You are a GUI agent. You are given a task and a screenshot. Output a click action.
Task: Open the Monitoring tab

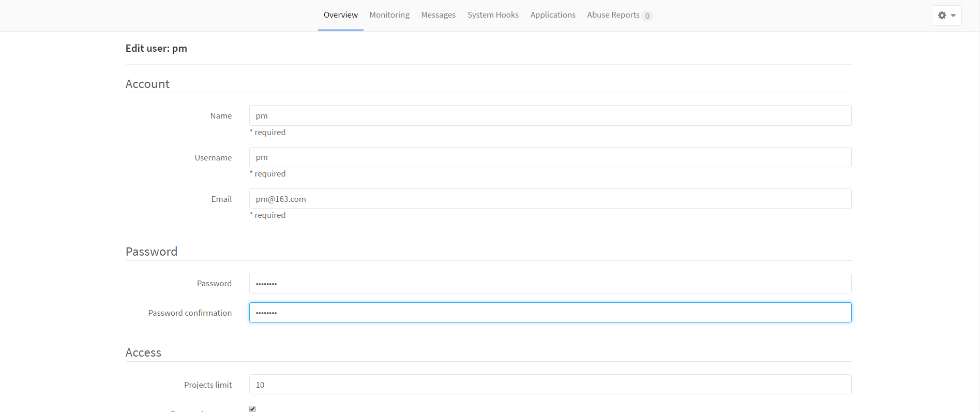coord(389,15)
